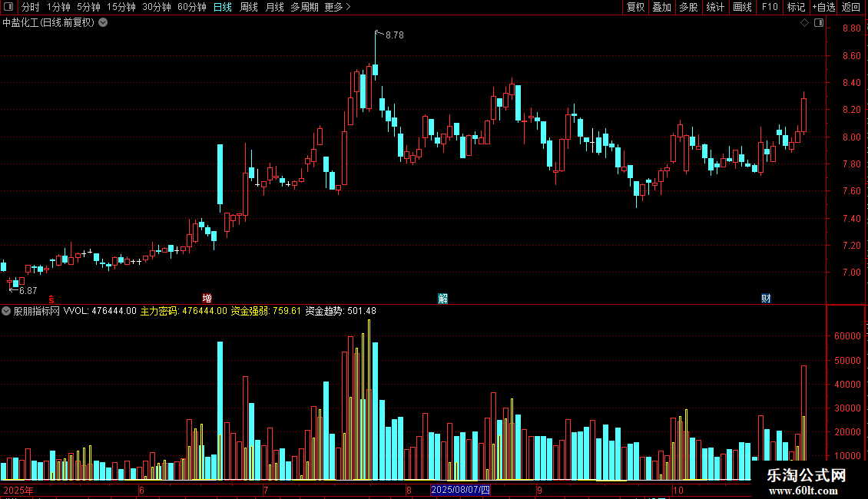Click the 6.87 low price label
Image resolution: width=868 pixels, height=499 pixels.
click(x=28, y=290)
